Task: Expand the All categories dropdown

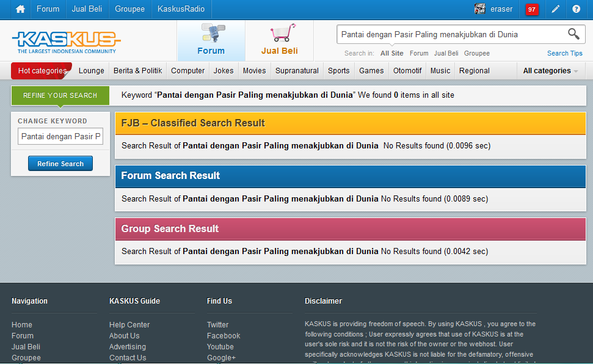Action: (x=550, y=71)
